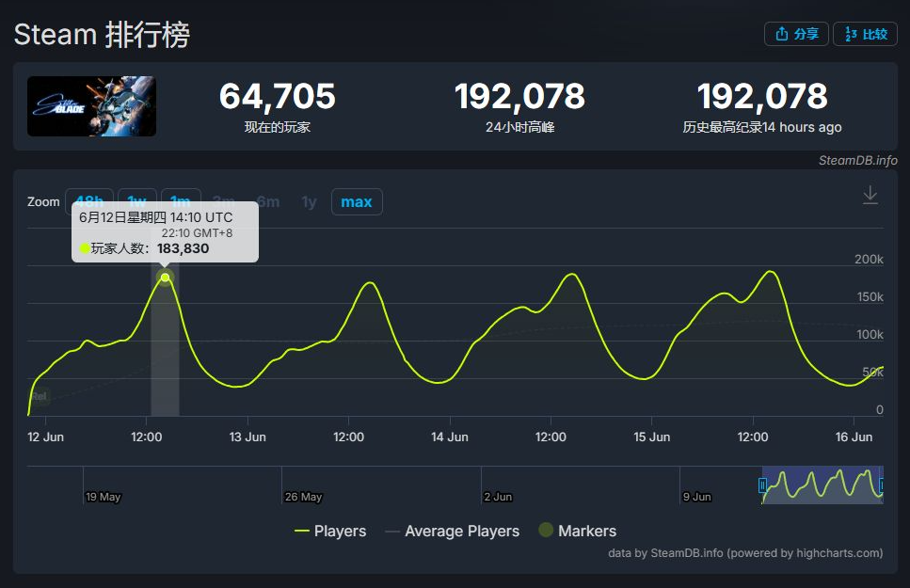Click the highlighted navigator selection window

pyautogui.click(x=822, y=485)
